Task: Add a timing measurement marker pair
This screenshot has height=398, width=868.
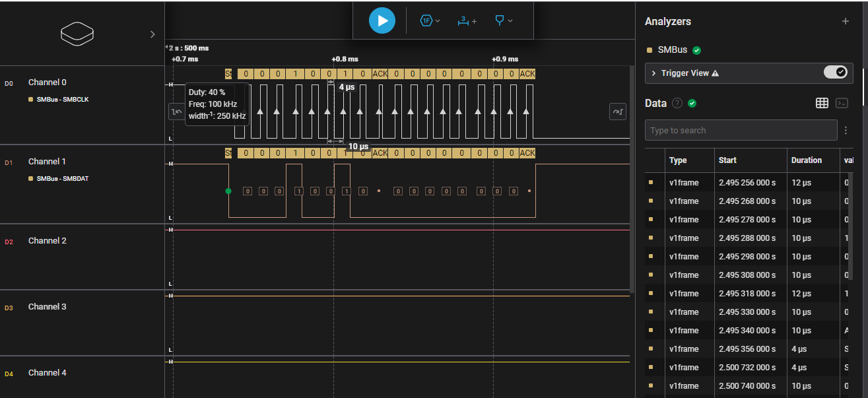Action: [467, 20]
